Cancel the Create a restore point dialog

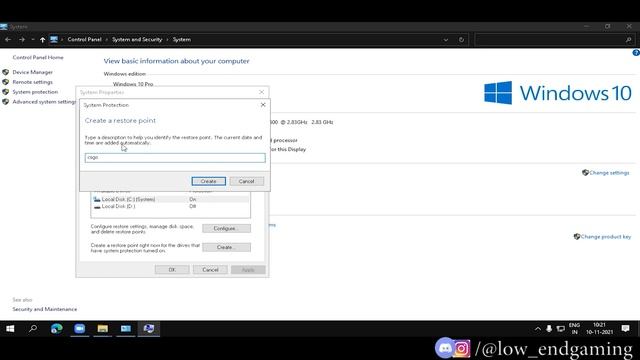(247, 181)
